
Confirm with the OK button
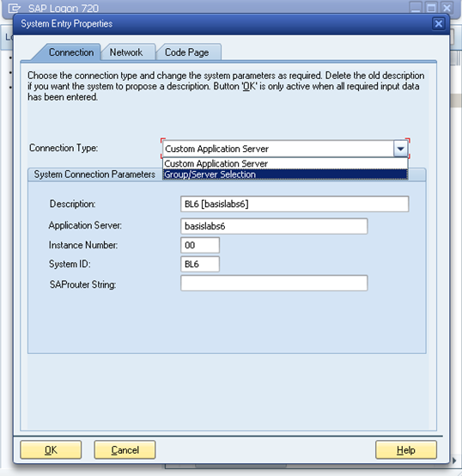pyautogui.click(x=51, y=450)
